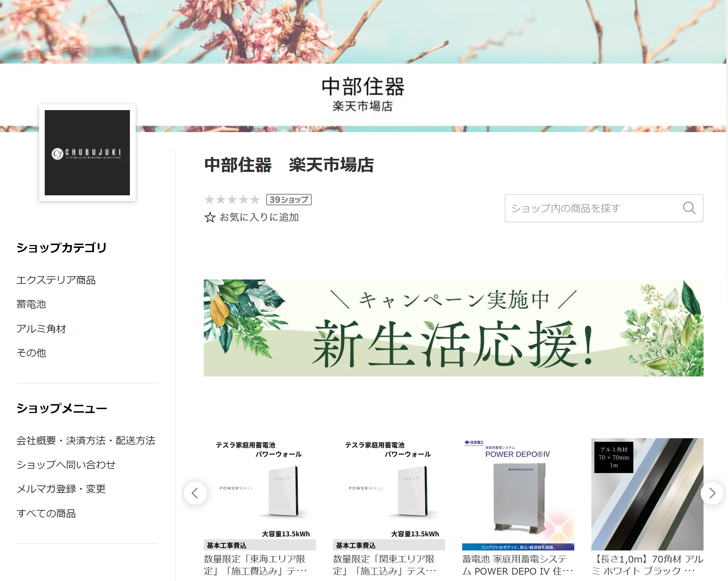
Task: Open 新生活応援 campaign banner
Action: (x=453, y=328)
